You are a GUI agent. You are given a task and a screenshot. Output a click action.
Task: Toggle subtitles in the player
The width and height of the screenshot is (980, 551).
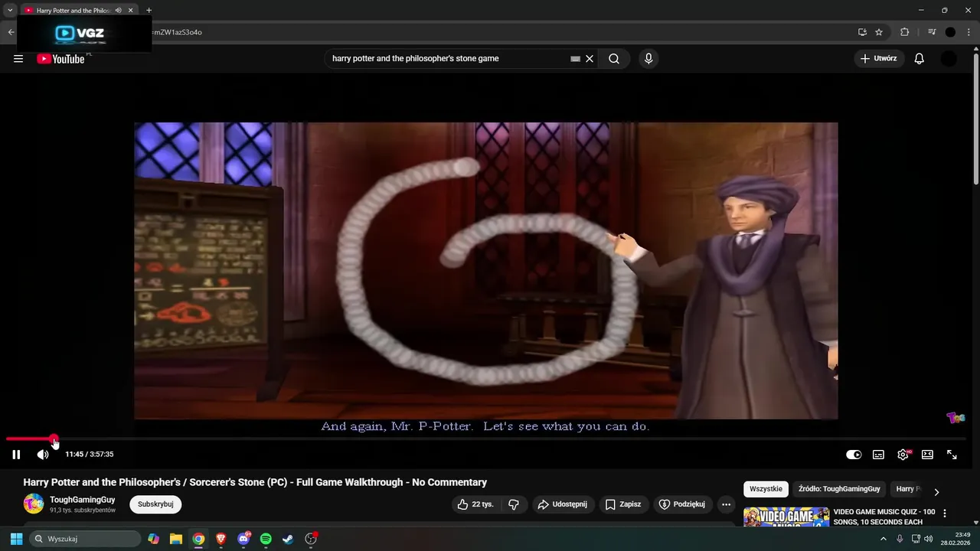(x=878, y=455)
